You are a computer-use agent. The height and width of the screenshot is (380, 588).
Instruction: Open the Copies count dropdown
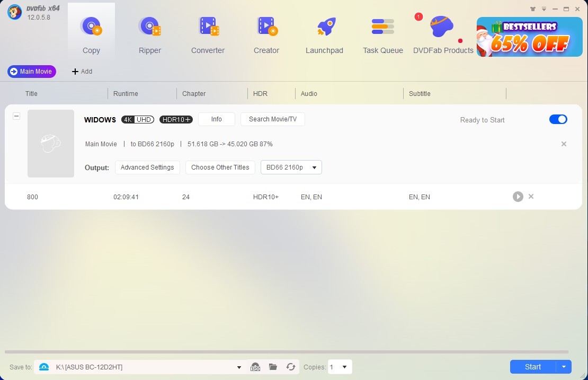pos(340,367)
